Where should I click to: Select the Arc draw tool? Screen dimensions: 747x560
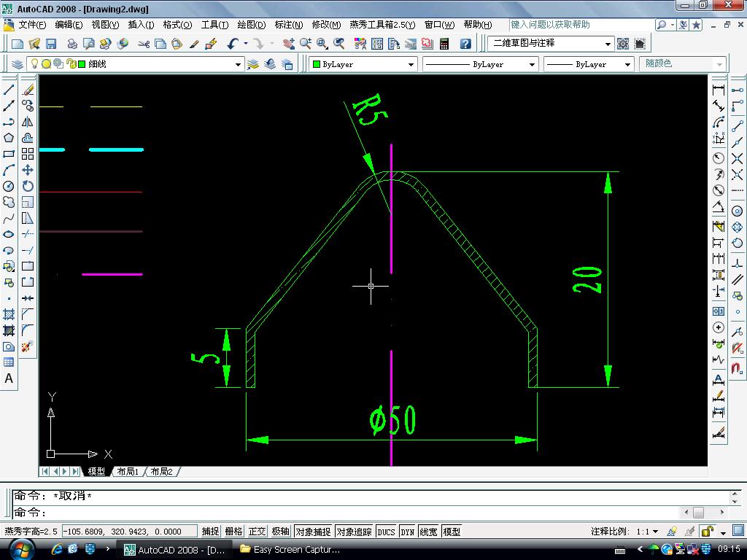pyautogui.click(x=9, y=170)
